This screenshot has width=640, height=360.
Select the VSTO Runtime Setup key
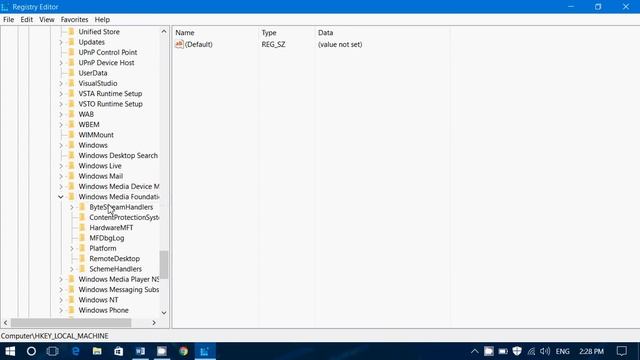click(111, 104)
